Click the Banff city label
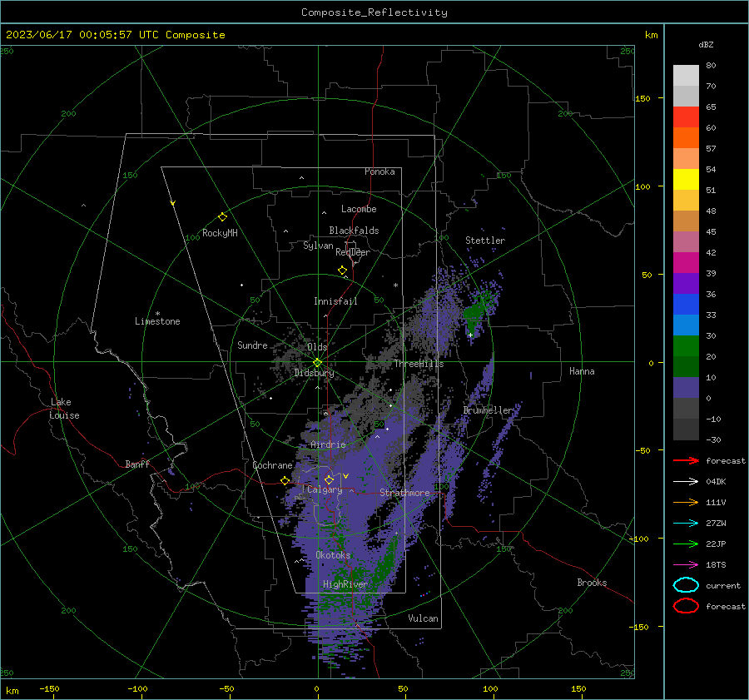The image size is (749, 700). click(x=137, y=464)
